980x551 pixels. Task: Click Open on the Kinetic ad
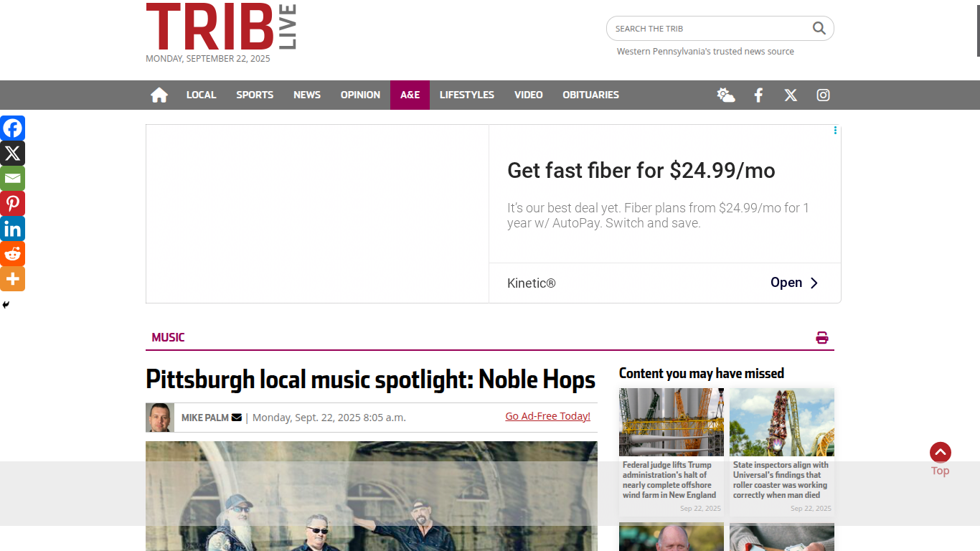(794, 283)
